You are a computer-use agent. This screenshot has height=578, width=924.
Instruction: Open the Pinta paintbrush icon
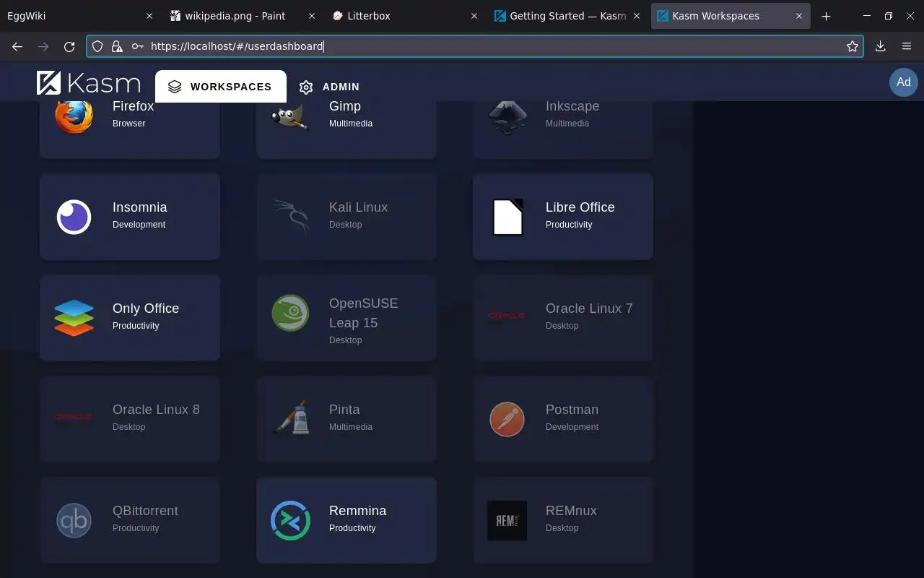pos(292,418)
